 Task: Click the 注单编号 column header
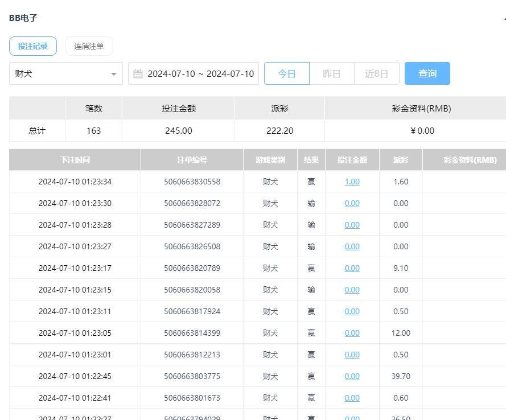click(192, 160)
